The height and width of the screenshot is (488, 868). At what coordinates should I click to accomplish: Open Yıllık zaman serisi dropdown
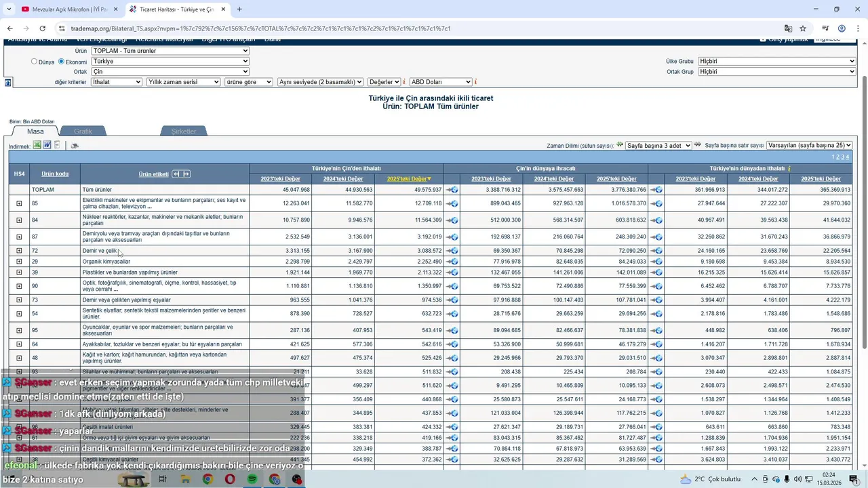point(183,82)
